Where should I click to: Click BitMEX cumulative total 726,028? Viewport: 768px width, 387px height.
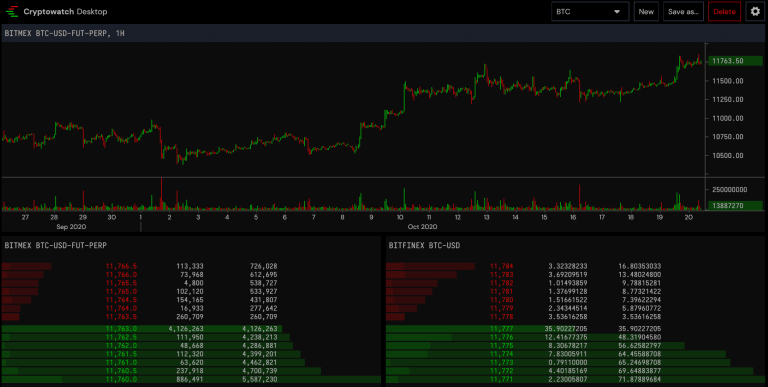(x=264, y=266)
